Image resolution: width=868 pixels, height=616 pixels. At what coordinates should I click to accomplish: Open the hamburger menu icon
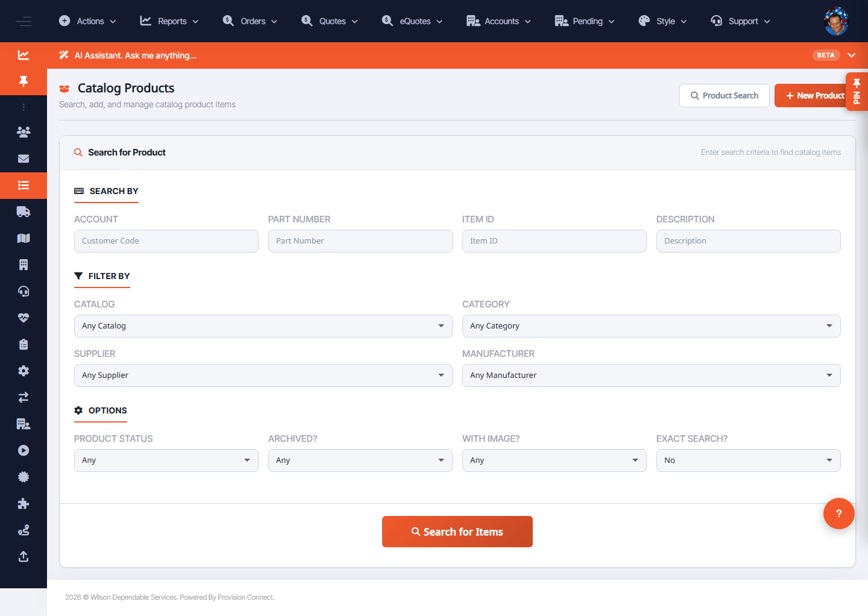point(24,21)
